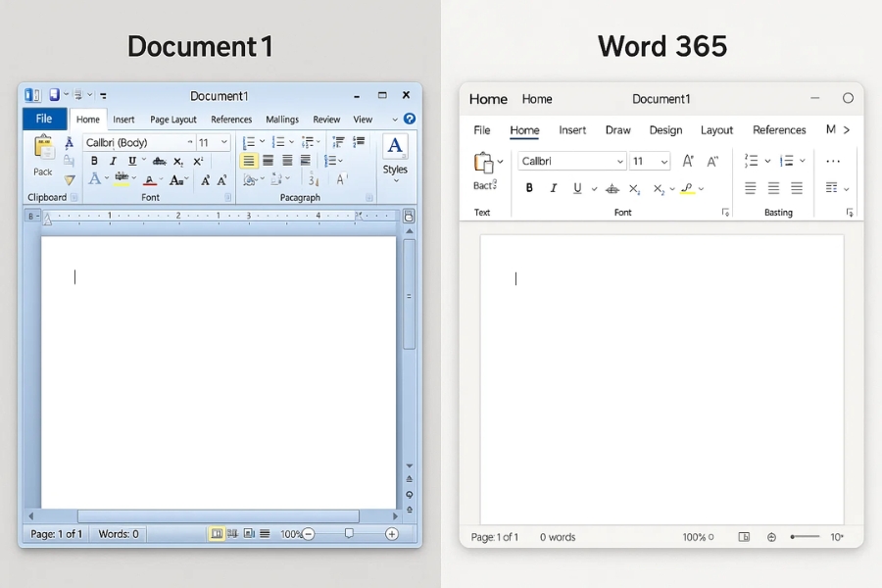The height and width of the screenshot is (588, 882).
Task: Click Superscript in the Document1 window
Action: [198, 162]
